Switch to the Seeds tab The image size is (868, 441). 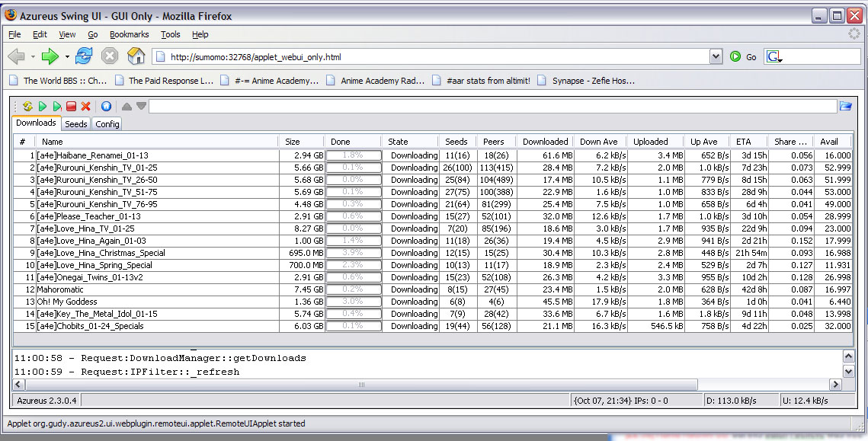pos(75,124)
